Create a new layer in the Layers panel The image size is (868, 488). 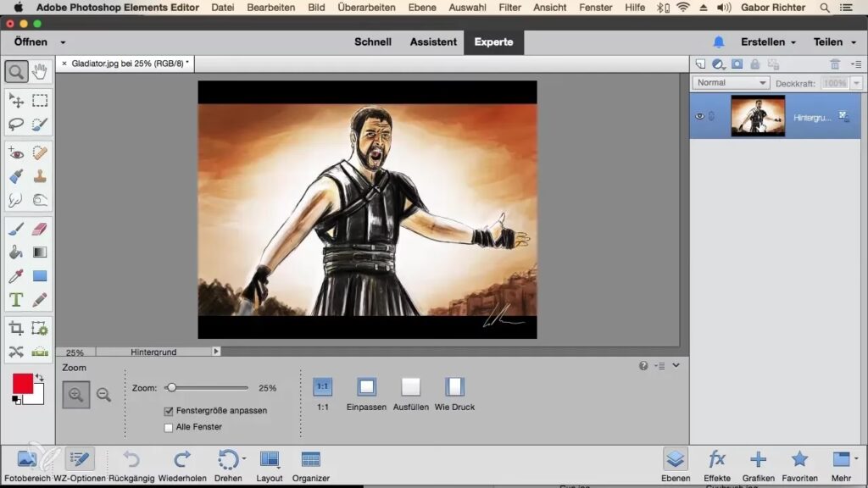click(x=700, y=64)
